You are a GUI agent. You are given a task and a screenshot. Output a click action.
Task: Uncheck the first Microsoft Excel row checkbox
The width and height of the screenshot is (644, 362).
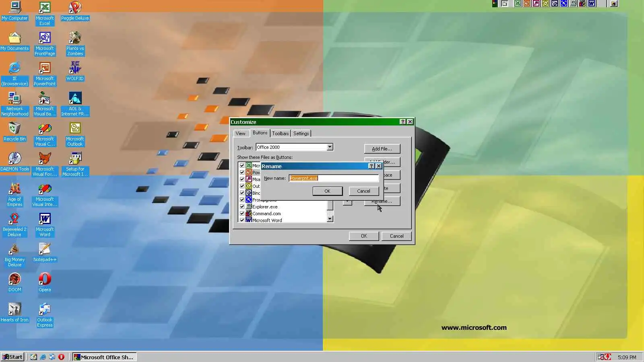(x=242, y=165)
